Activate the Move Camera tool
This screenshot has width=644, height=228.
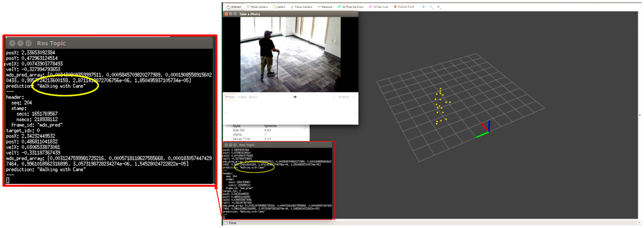(x=257, y=7)
